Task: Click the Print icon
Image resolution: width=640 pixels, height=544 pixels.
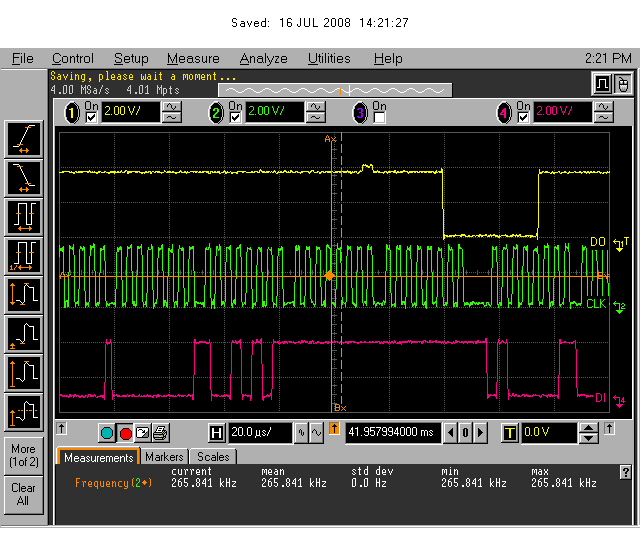Action: tap(160, 433)
